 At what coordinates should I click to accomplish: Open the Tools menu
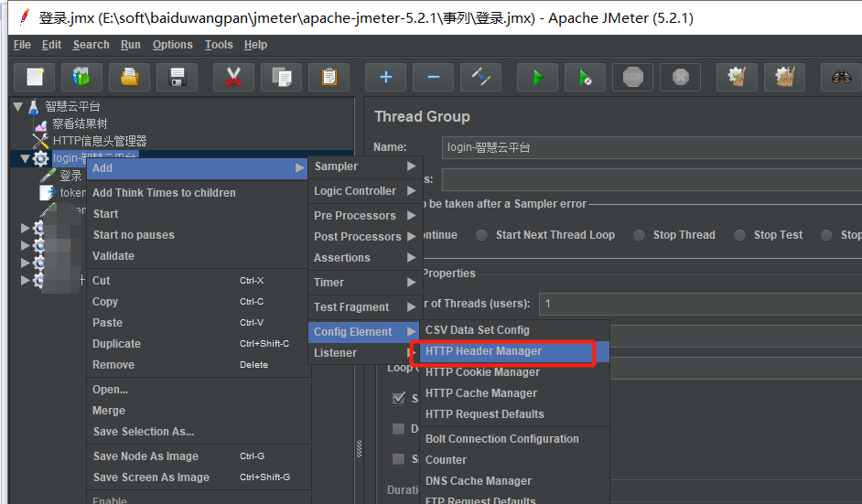click(x=219, y=45)
